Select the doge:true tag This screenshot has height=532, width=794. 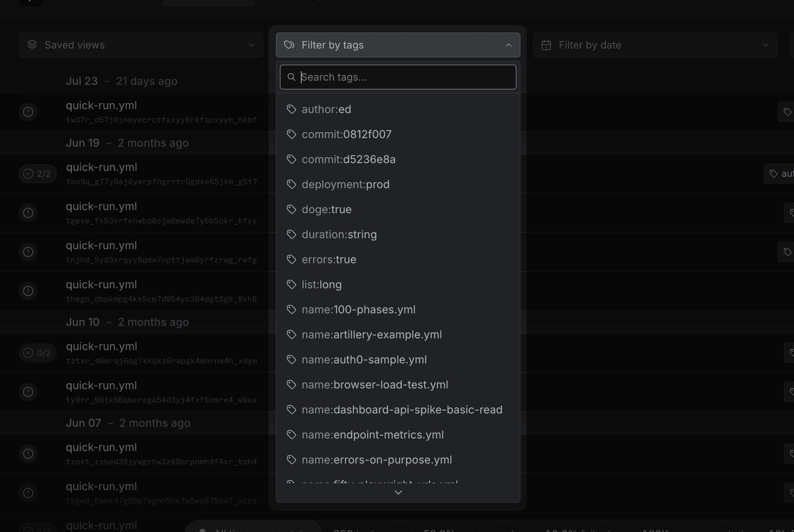(398, 209)
